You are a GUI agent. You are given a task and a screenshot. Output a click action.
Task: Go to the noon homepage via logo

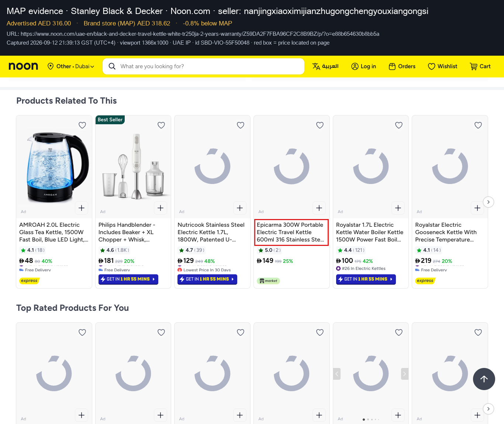point(23,66)
